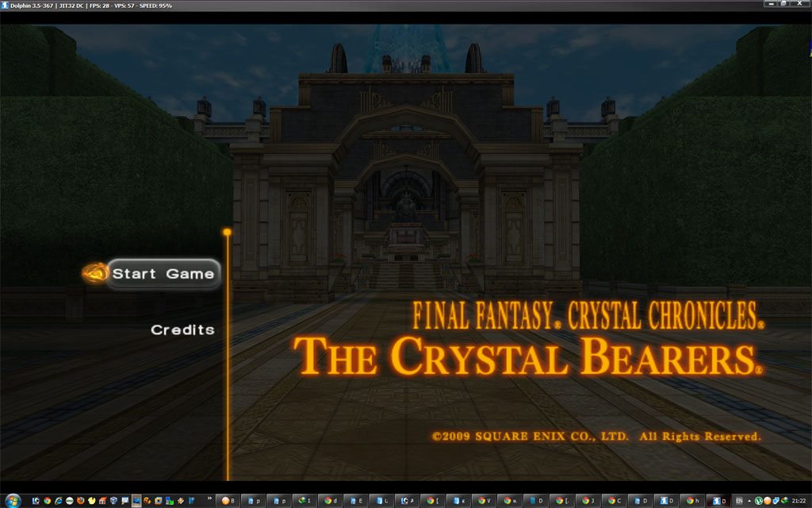Open the presentation screen quick launch icon
812x508 pixels.
(124, 501)
